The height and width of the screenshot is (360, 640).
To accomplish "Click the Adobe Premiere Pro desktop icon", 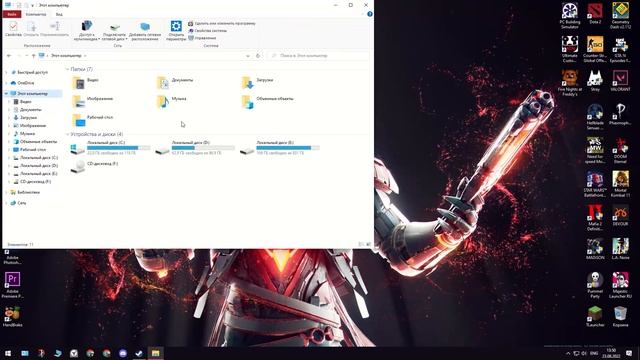I will (13, 285).
